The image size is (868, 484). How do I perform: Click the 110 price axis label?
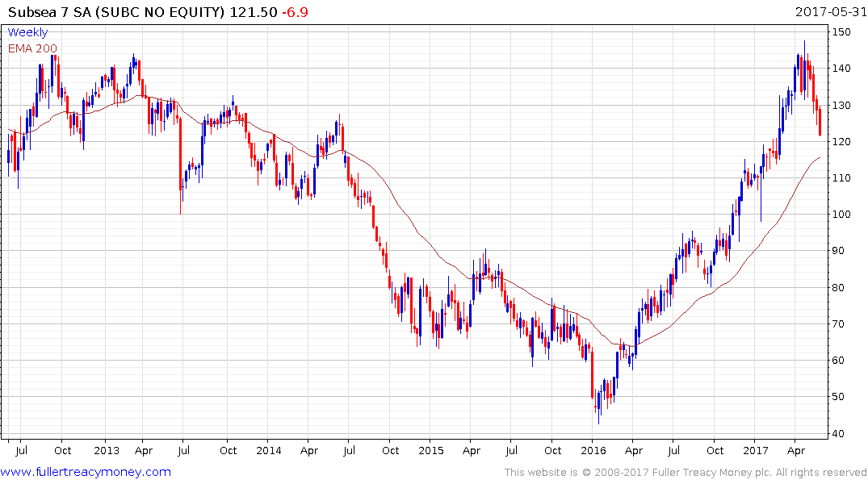tap(841, 178)
